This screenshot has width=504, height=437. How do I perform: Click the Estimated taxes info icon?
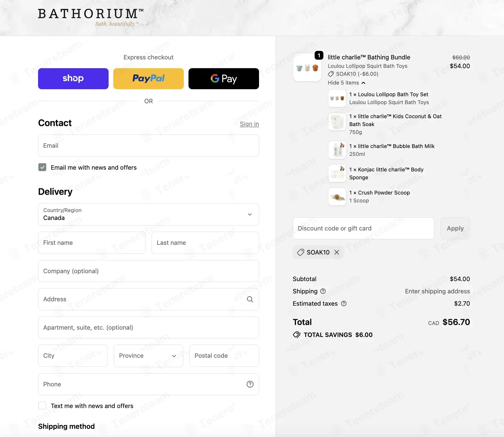(344, 304)
